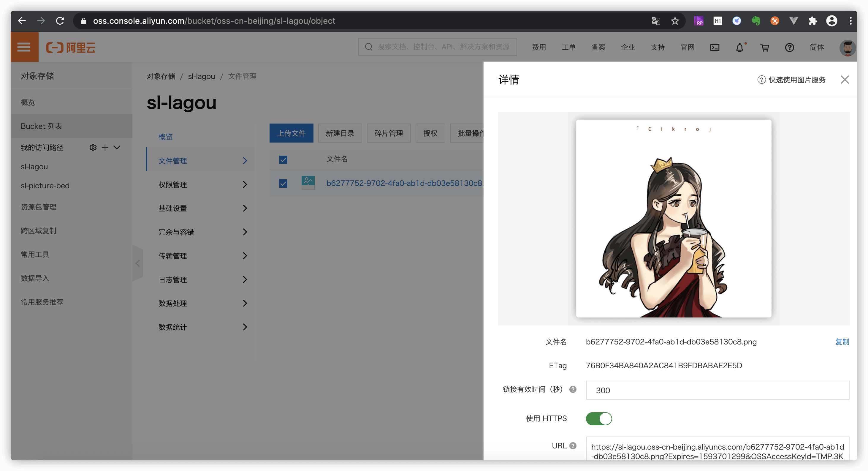Collapse the left sidebar with arrow handle
This screenshot has height=471, width=868.
coord(138,263)
